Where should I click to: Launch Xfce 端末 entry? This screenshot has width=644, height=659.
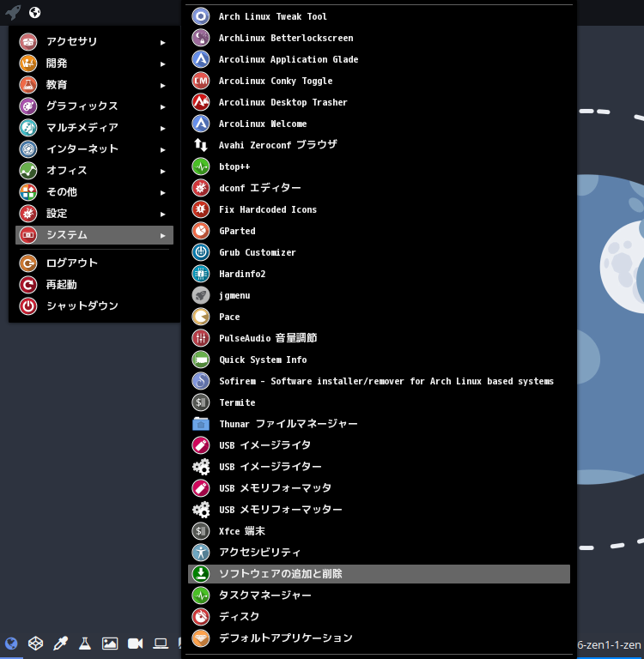tap(379, 531)
